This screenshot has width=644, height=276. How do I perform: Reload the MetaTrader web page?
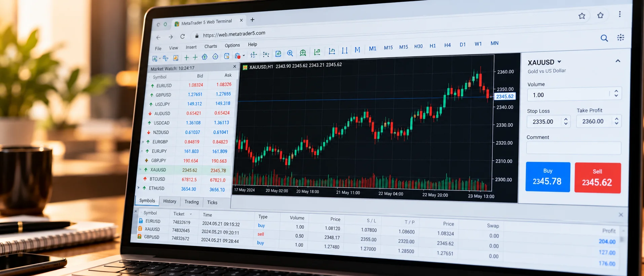[183, 36]
